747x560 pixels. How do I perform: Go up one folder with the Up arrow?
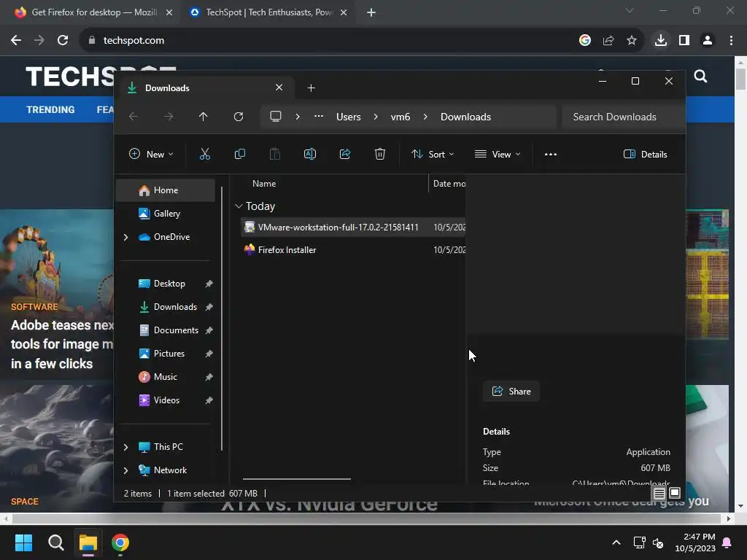coord(203,117)
